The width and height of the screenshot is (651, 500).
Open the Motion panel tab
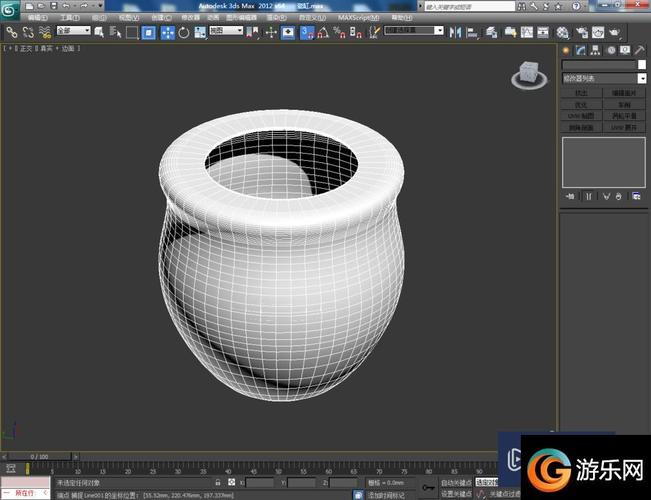611,49
